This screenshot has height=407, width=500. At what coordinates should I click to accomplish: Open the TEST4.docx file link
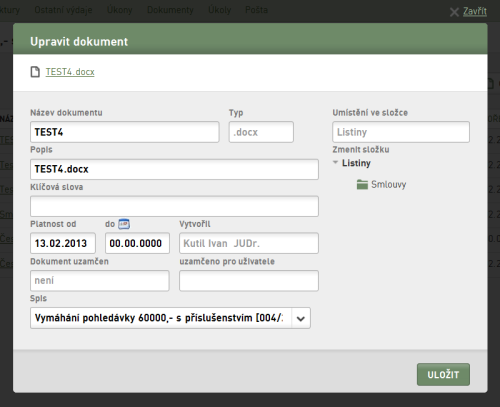[x=70, y=72]
